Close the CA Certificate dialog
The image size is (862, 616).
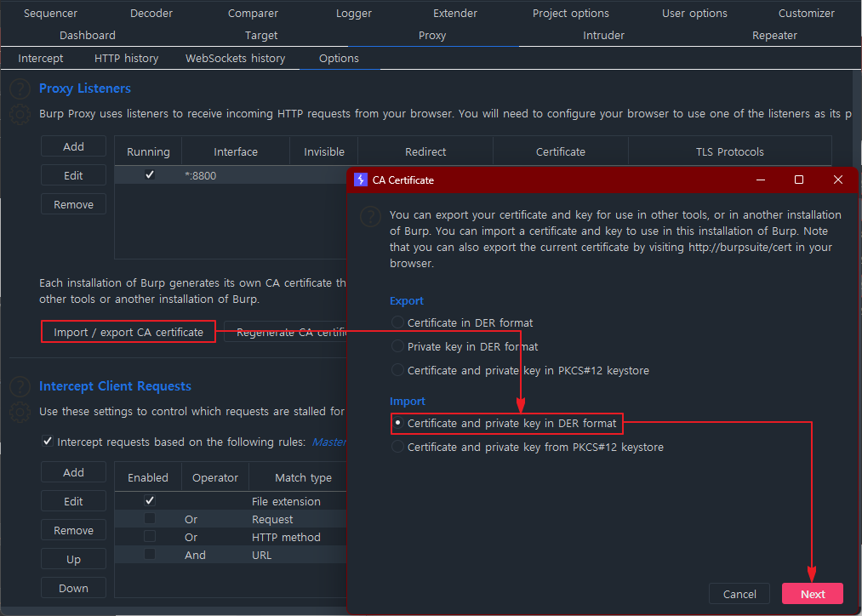tap(838, 180)
